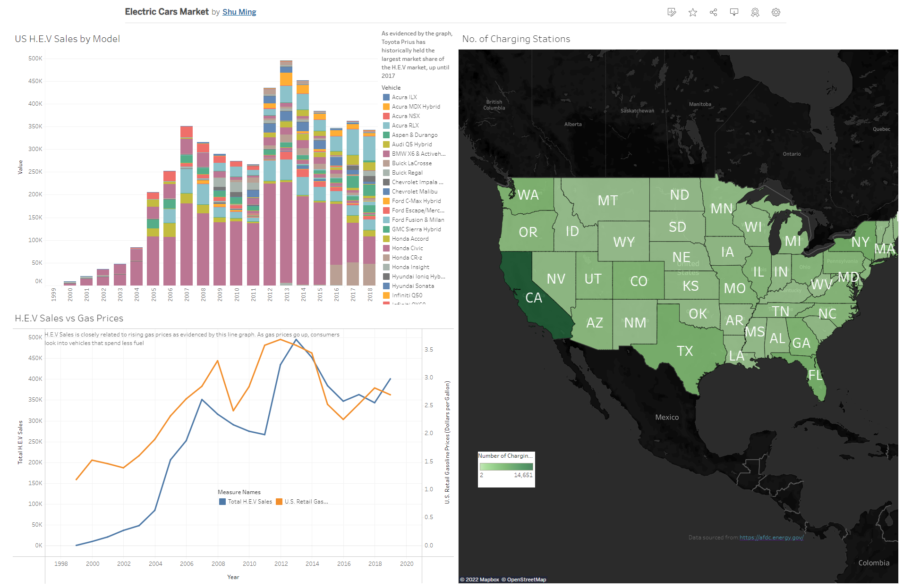The width and height of the screenshot is (903, 588).
Task: Open the share icon
Action: tap(713, 12)
